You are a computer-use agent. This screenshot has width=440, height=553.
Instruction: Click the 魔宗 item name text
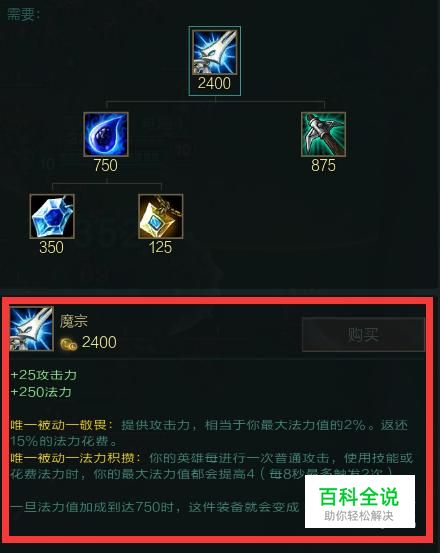73,321
